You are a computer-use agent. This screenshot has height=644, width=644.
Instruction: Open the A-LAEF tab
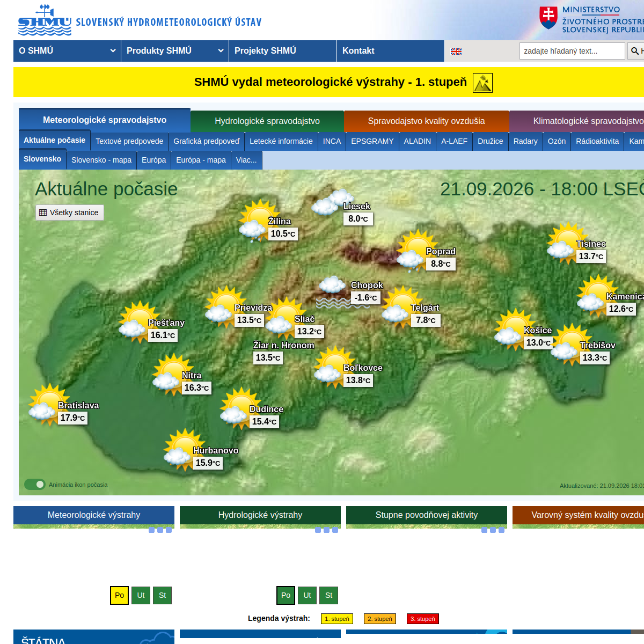coord(455,141)
